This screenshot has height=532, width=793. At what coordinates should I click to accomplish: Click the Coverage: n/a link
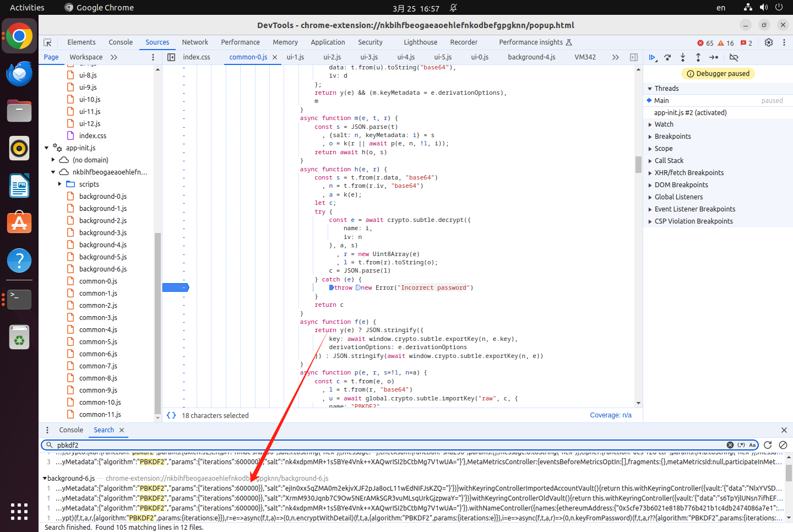pyautogui.click(x=611, y=415)
